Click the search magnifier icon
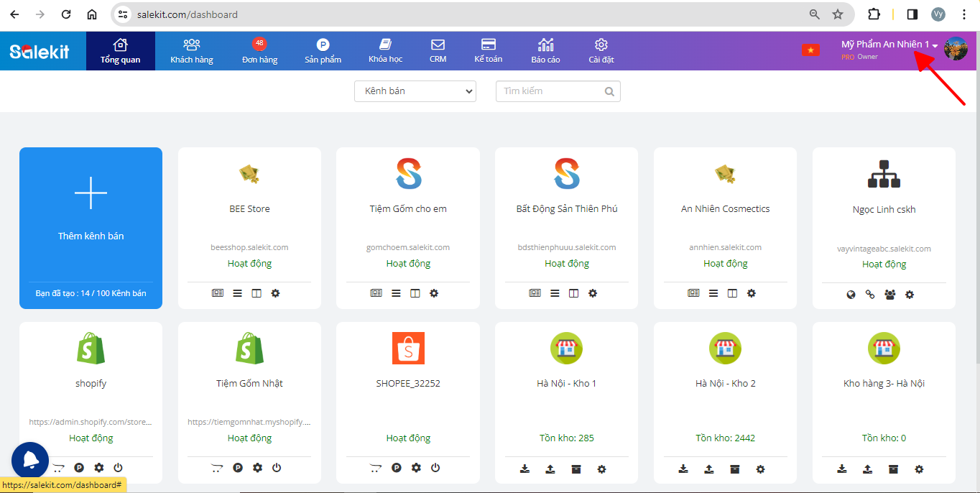Screen dimensions: 980x493 [x=609, y=91]
